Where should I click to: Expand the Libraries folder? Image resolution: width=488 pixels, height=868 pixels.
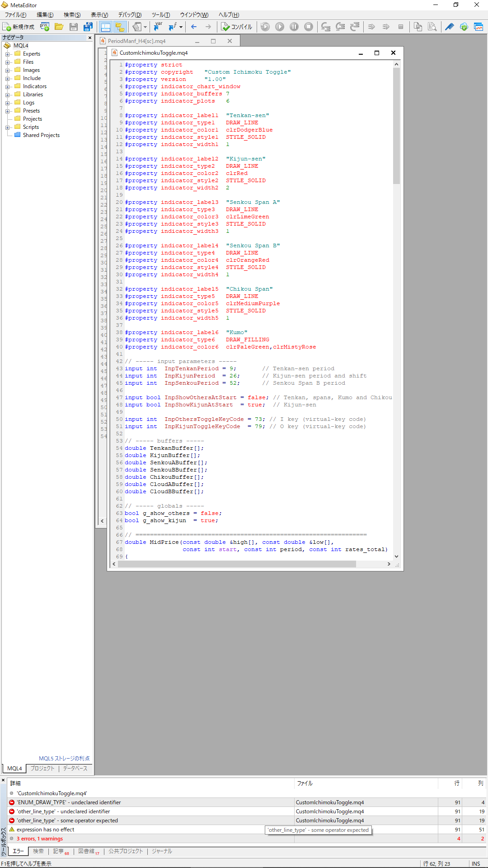(x=8, y=94)
